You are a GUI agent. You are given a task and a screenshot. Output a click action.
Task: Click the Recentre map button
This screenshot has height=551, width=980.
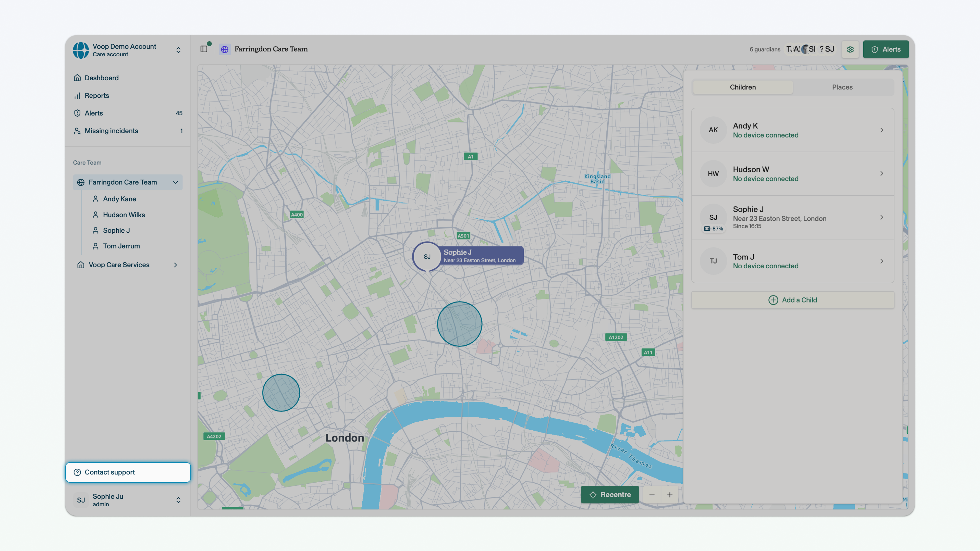610,495
